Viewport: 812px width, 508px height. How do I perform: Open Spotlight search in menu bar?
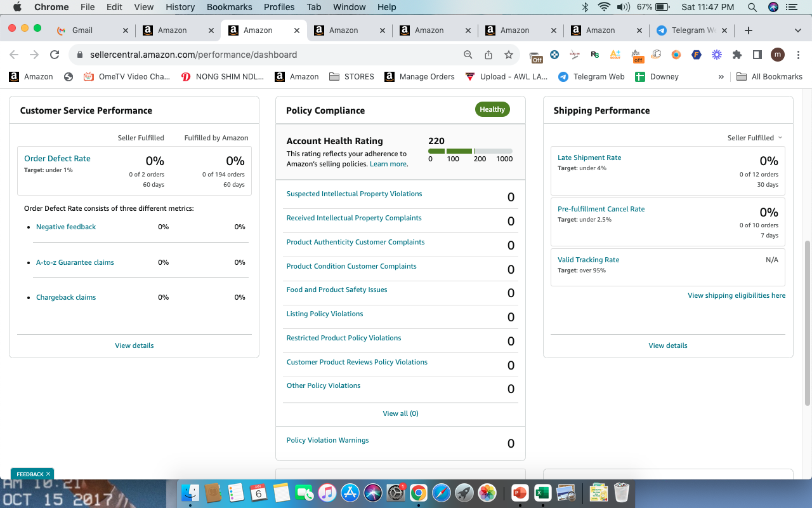point(752,7)
